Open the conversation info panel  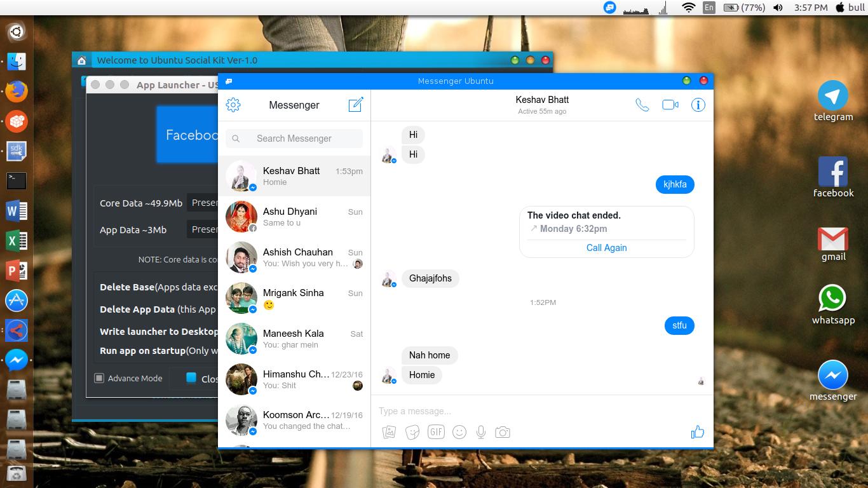(x=698, y=105)
